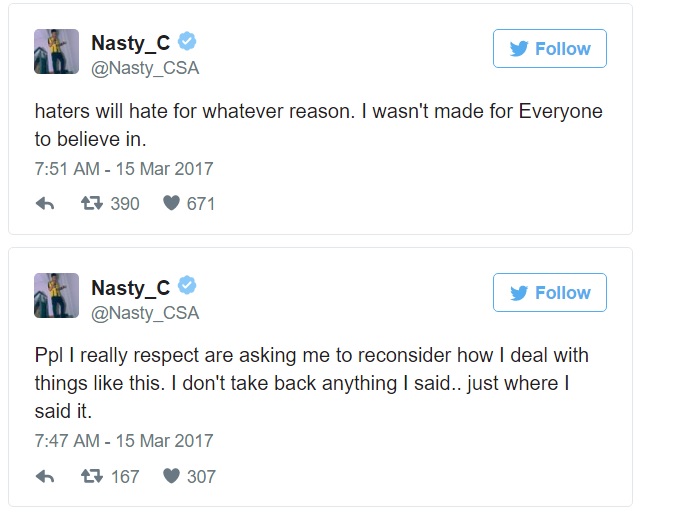Follow Nasty_C from the second tweet
This screenshot has height=517, width=676.
[549, 293]
